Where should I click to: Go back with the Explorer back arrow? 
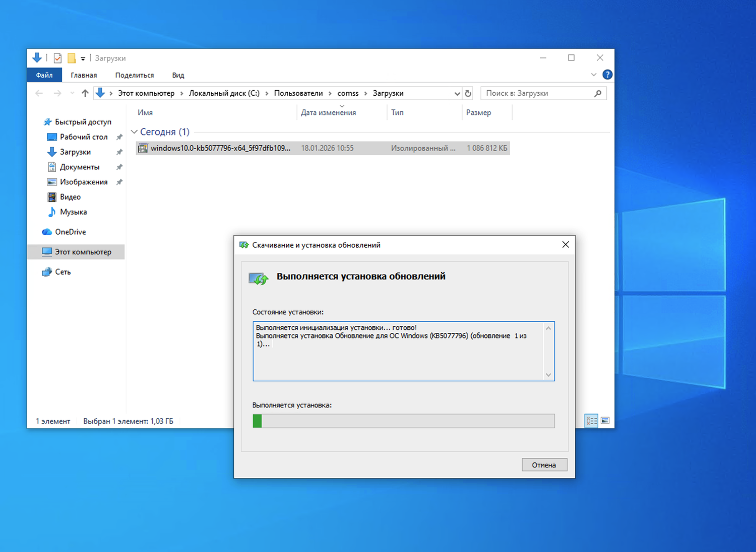click(39, 93)
